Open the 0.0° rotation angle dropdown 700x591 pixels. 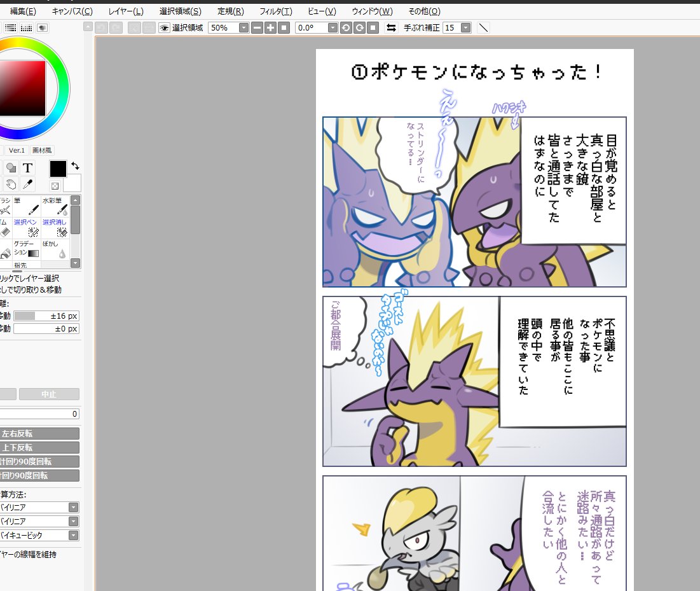point(333,28)
